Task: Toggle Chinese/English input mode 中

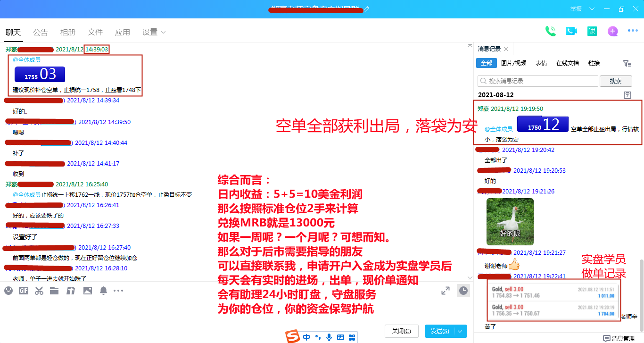Action: (306, 337)
